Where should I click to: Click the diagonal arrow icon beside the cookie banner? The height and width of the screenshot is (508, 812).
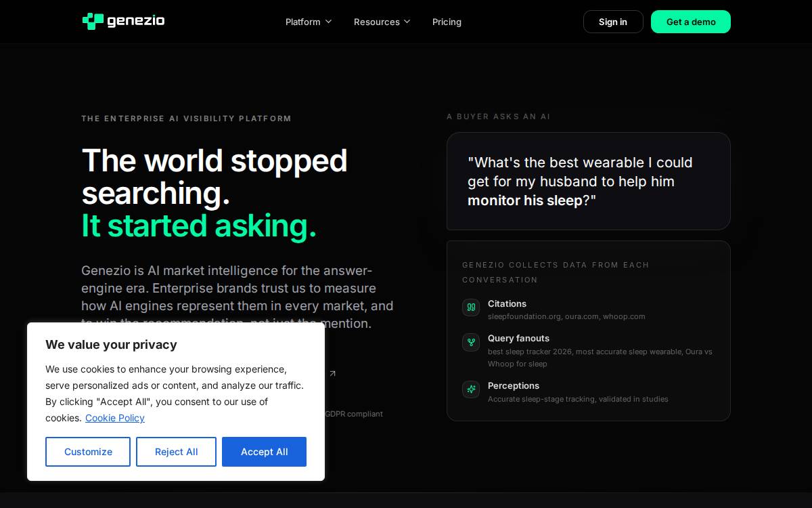[332, 373]
